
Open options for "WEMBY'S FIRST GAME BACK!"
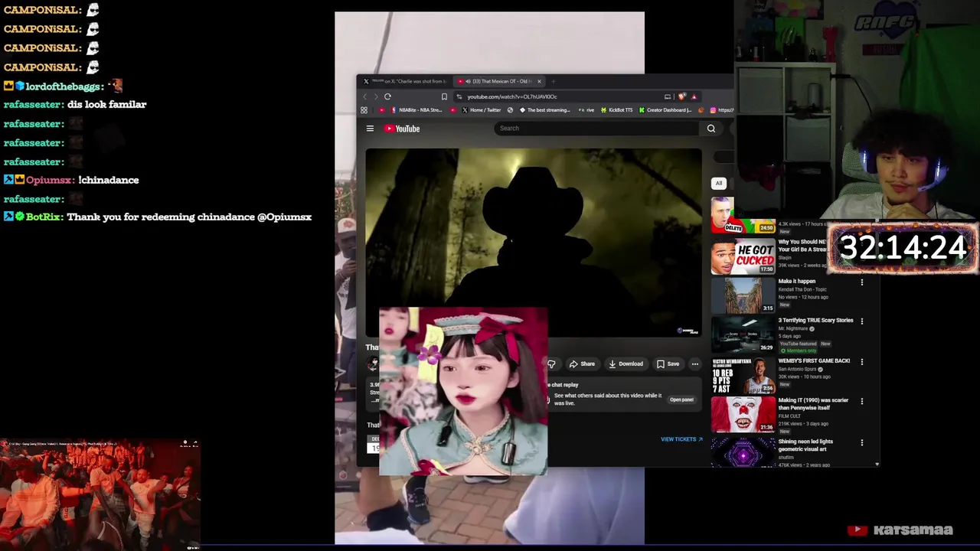[x=862, y=362]
